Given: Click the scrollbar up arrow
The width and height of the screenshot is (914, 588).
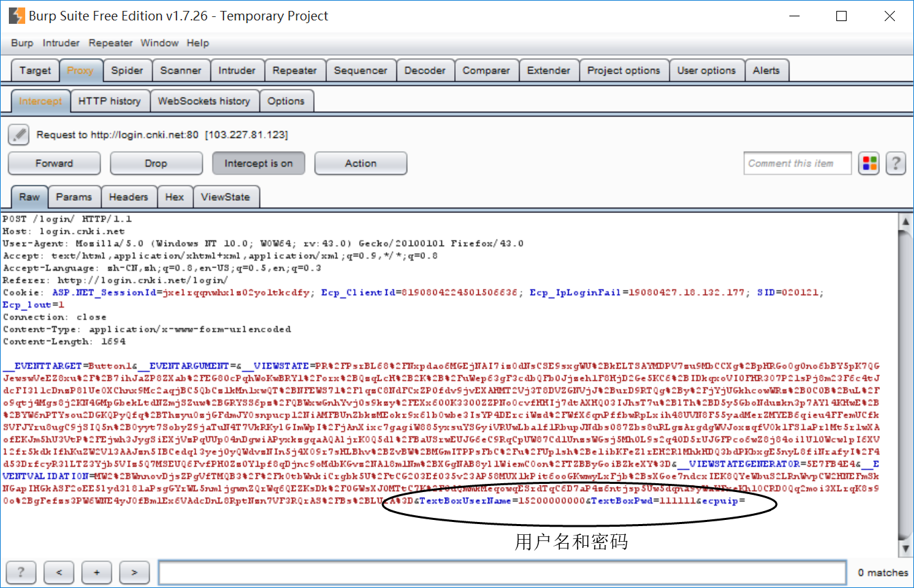Looking at the screenshot, I should [905, 221].
